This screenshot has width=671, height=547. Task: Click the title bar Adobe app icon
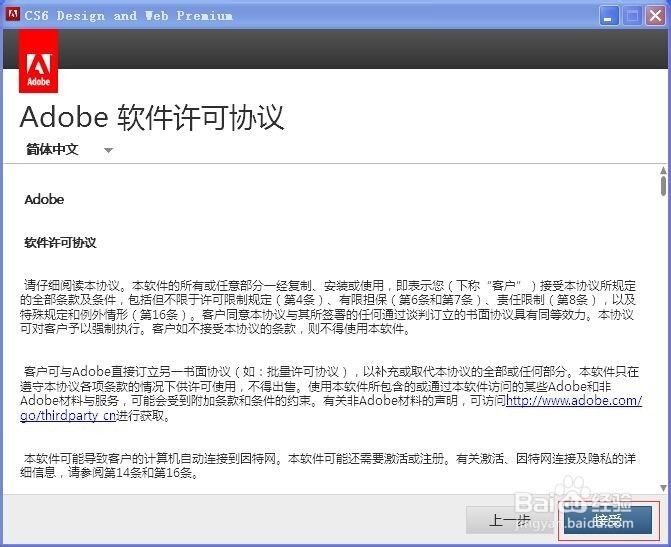click(x=13, y=15)
